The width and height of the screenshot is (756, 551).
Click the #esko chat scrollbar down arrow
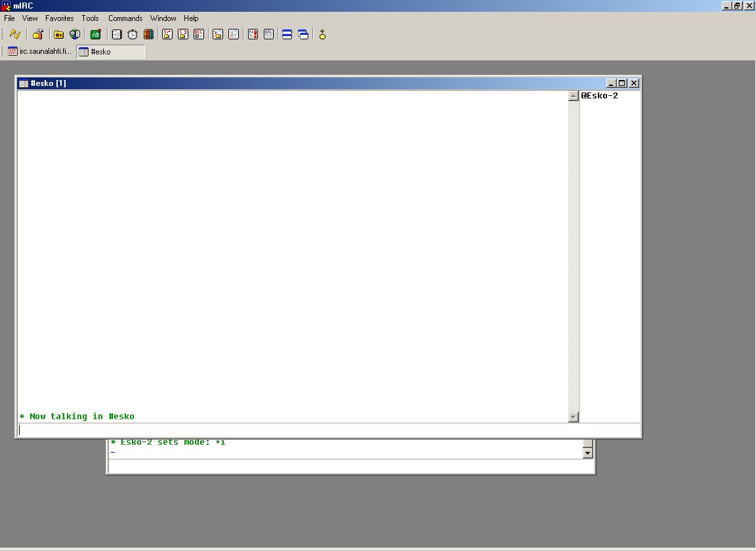coord(574,417)
